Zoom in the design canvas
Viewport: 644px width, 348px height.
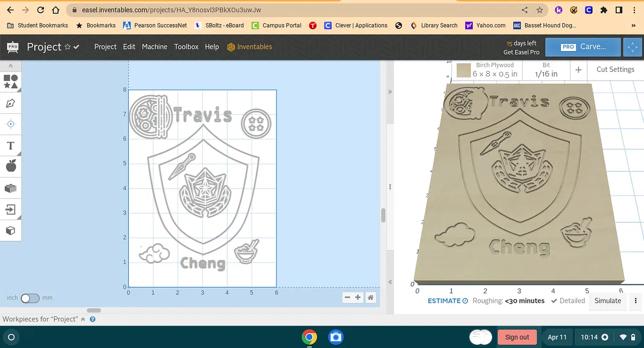[x=358, y=297]
